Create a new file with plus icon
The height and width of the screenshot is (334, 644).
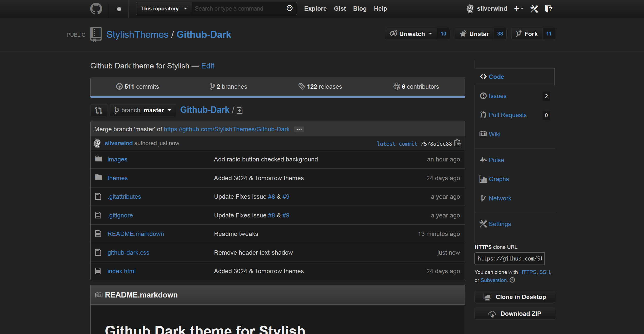point(239,110)
